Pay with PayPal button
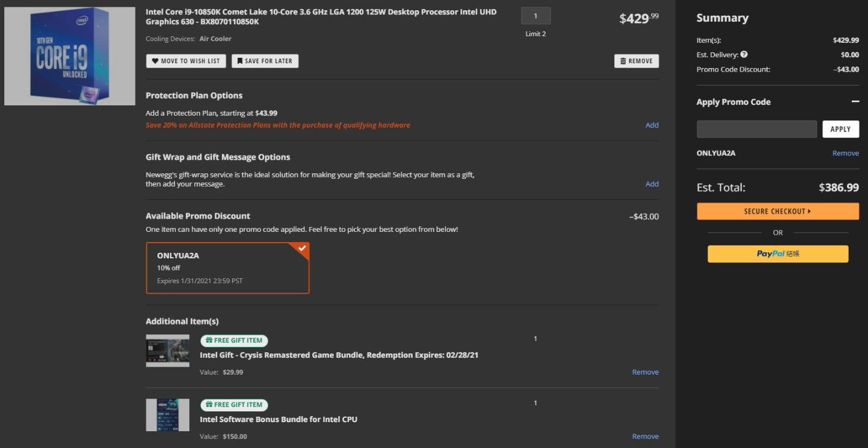Viewport: 868px width, 448px height. [x=778, y=254]
